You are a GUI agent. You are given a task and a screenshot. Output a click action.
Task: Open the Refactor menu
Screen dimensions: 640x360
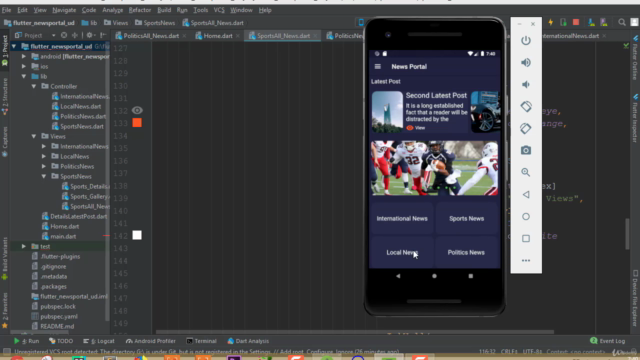click(140, 10)
